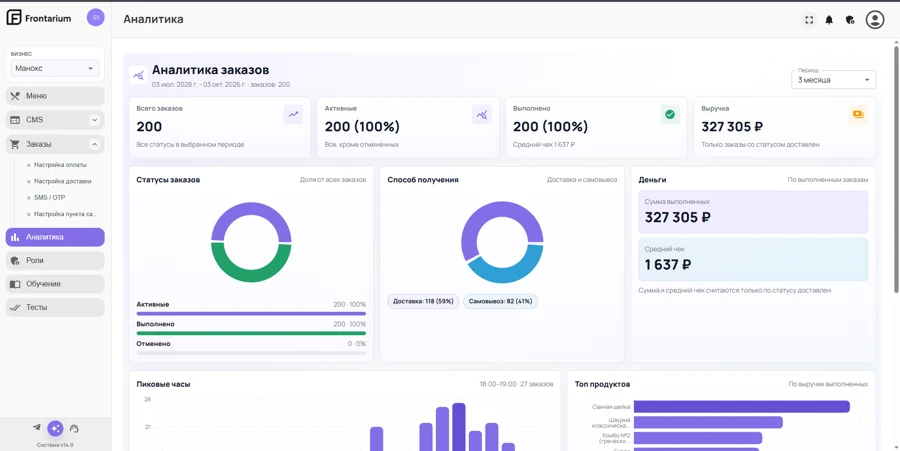Click the Система v14.0 version label
This screenshot has width=900, height=451.
pyautogui.click(x=55, y=445)
